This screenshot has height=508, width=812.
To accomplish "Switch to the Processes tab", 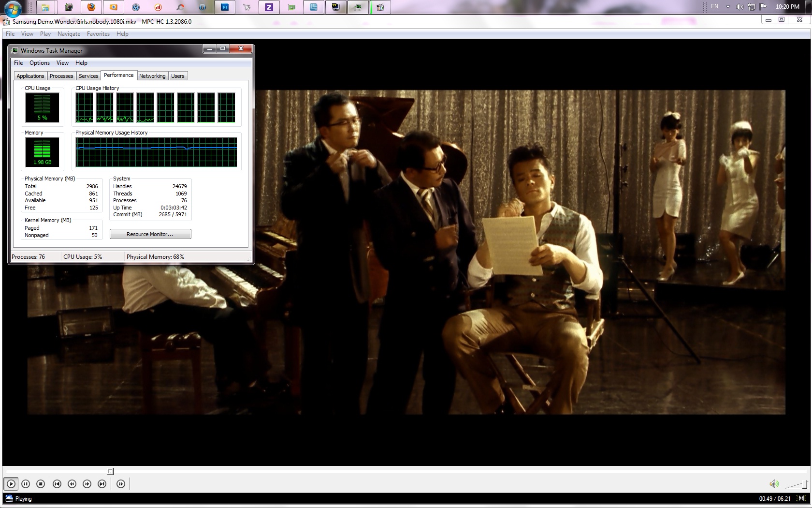I will coord(61,76).
